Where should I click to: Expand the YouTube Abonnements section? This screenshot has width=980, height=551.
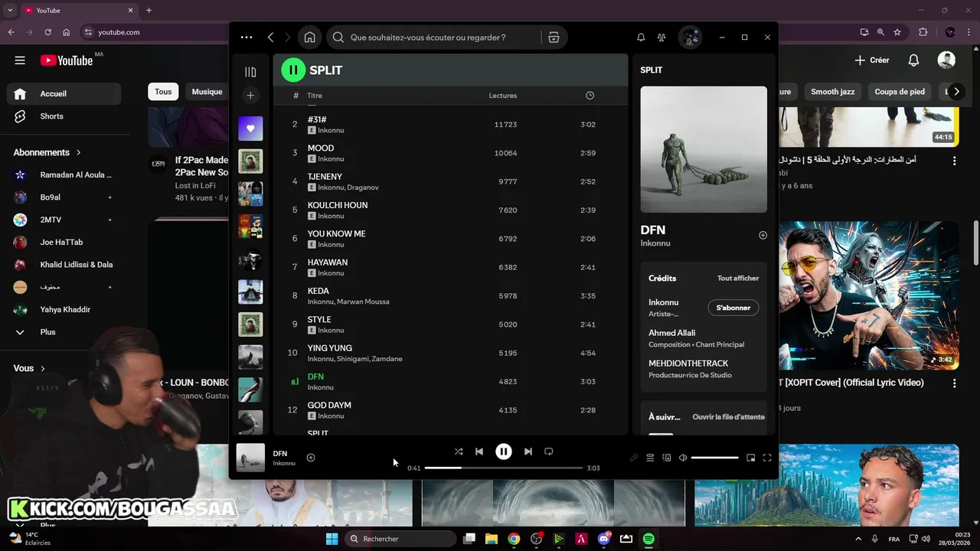(47, 152)
